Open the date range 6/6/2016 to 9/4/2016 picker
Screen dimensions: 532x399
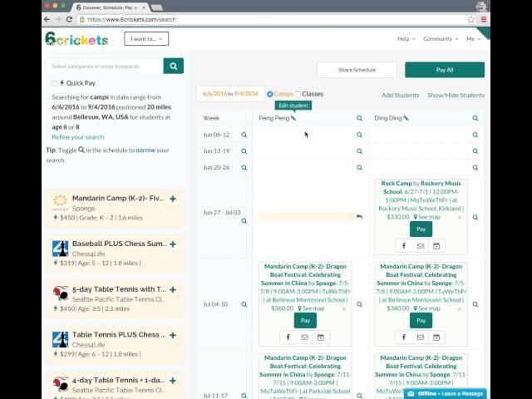point(230,94)
